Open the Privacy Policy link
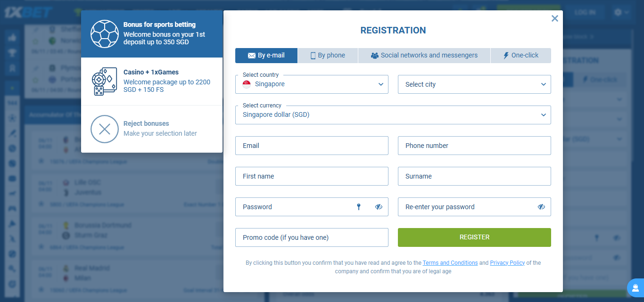The width and height of the screenshot is (644, 302). [x=507, y=263]
